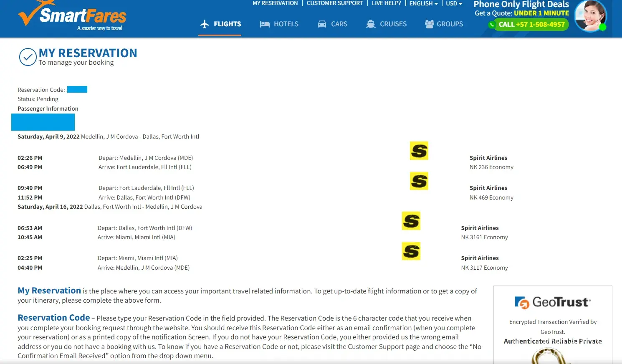Click Spirit Airlines logo for NK 469

pyautogui.click(x=419, y=181)
